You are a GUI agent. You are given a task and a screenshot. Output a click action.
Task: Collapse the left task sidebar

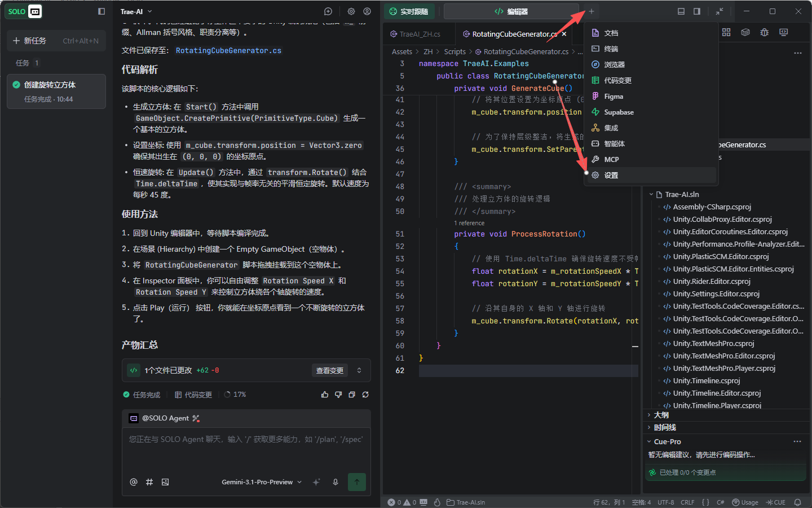101,11
